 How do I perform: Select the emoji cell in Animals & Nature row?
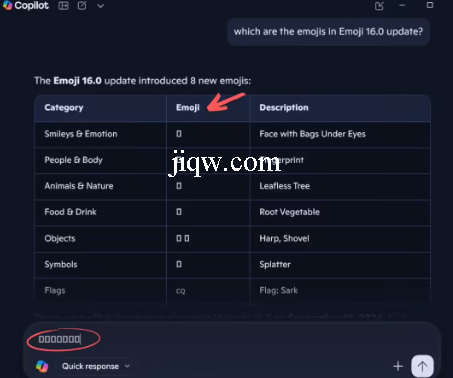(179, 186)
